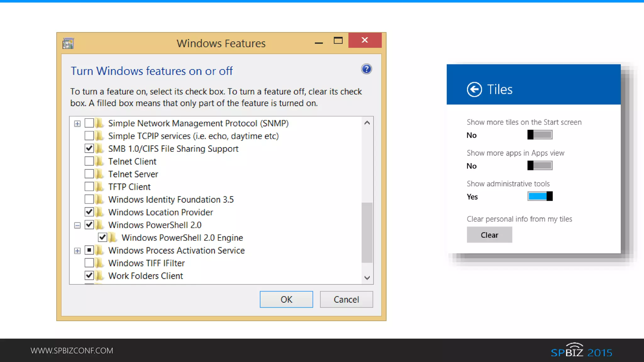Select 'Windows Process Activation Service' text
Image resolution: width=644 pixels, height=362 pixels.
click(x=176, y=250)
